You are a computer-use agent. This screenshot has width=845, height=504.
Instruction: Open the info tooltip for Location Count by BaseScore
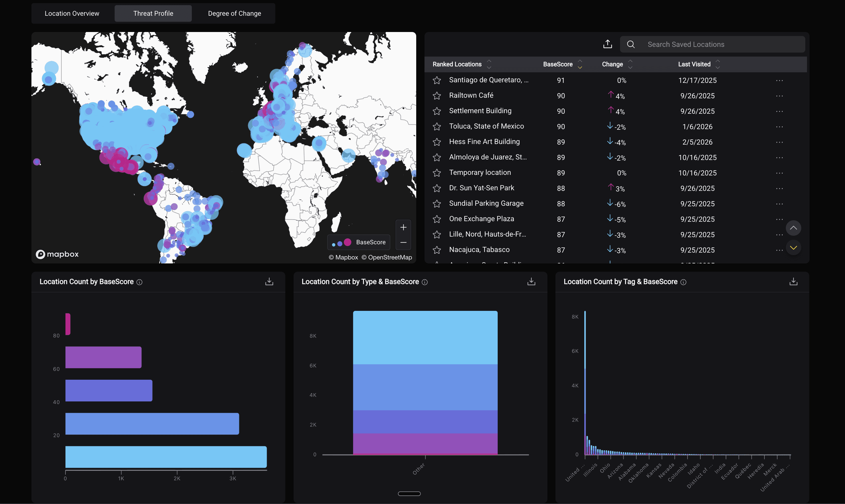click(139, 282)
